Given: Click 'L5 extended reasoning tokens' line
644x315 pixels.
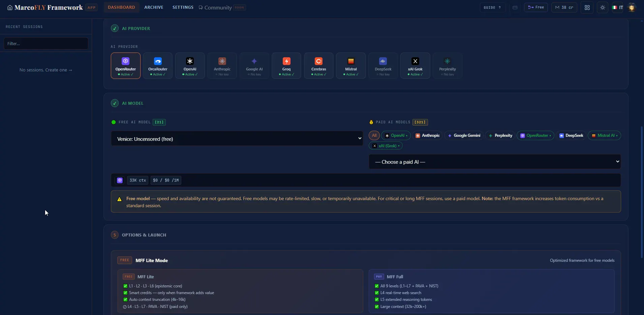Looking at the screenshot, I should tap(406, 300).
